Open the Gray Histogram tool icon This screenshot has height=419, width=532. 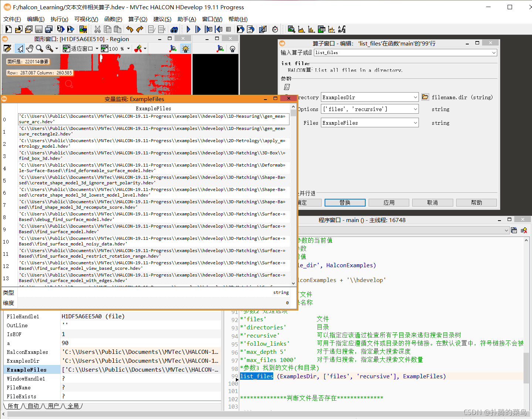[301, 29]
